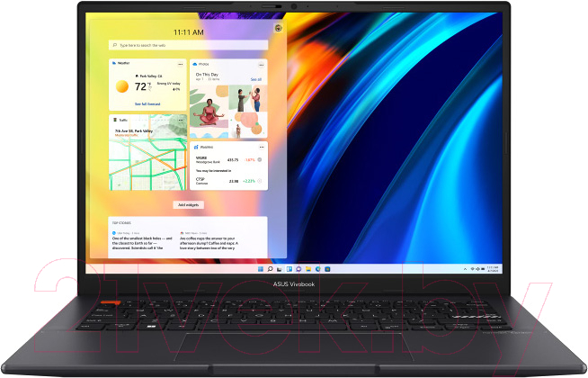Open volume icon in system tray
588x378 pixels.
pyautogui.click(x=477, y=269)
